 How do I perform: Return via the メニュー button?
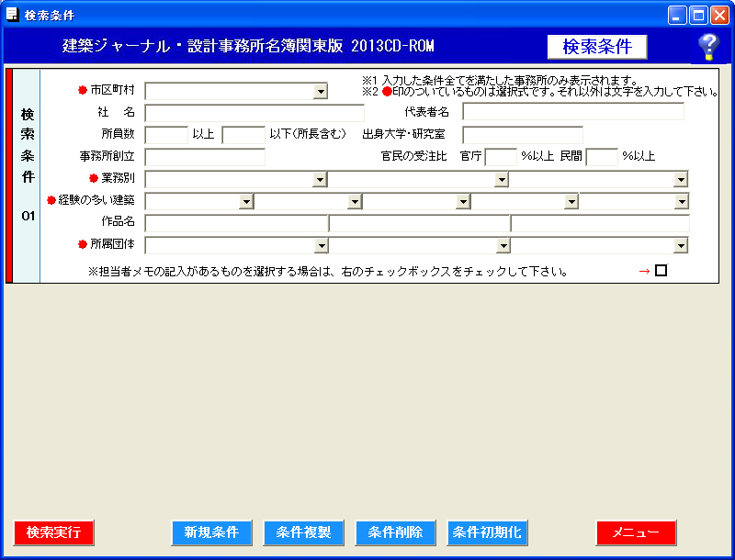point(636,532)
